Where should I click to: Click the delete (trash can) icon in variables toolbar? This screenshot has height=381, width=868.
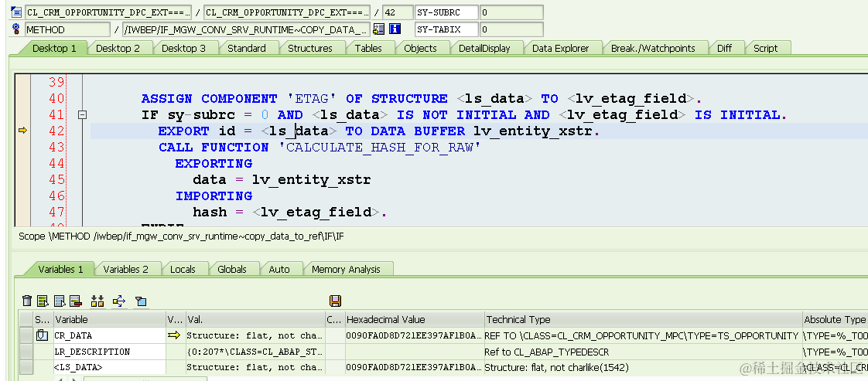(26, 301)
